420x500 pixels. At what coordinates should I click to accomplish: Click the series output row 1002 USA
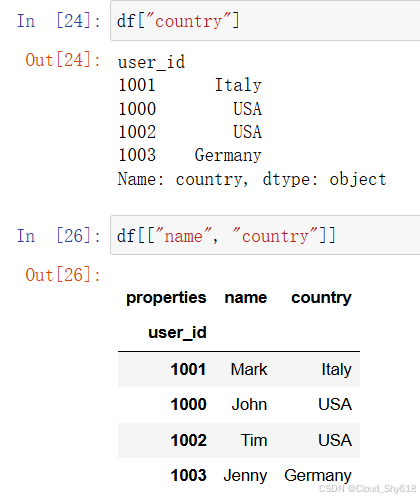[x=190, y=132]
